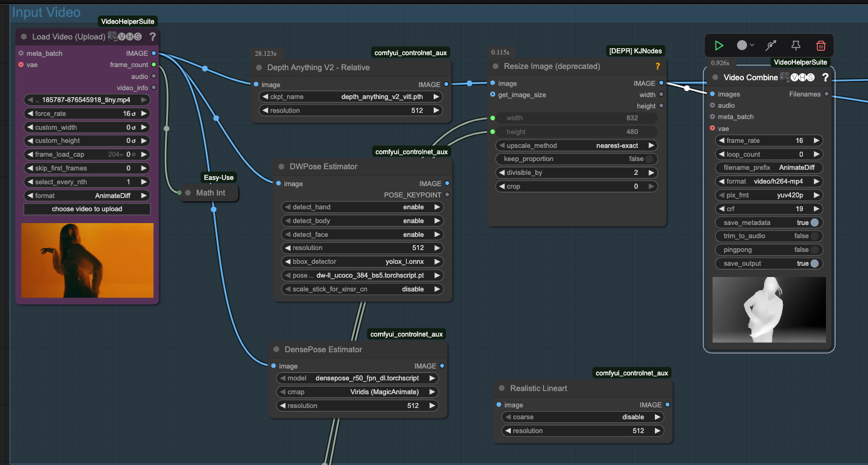The width and height of the screenshot is (868, 465).
Task: Open the node color picker dropdown
Action: pos(746,45)
